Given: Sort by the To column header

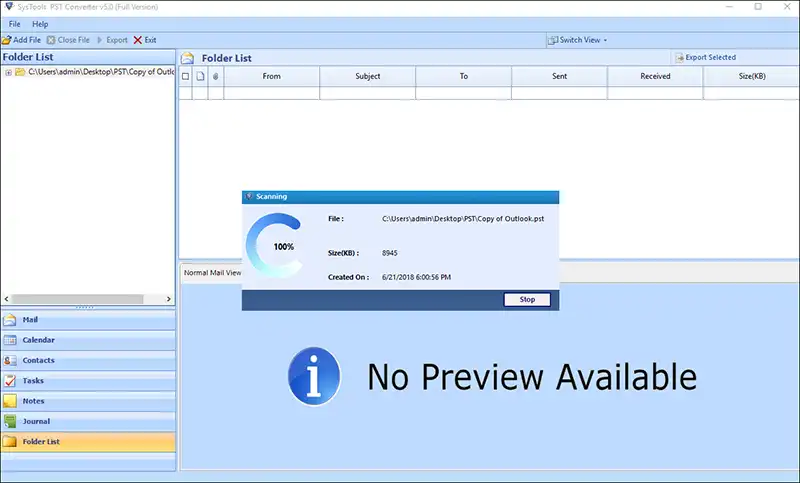Looking at the screenshot, I should pos(463,76).
